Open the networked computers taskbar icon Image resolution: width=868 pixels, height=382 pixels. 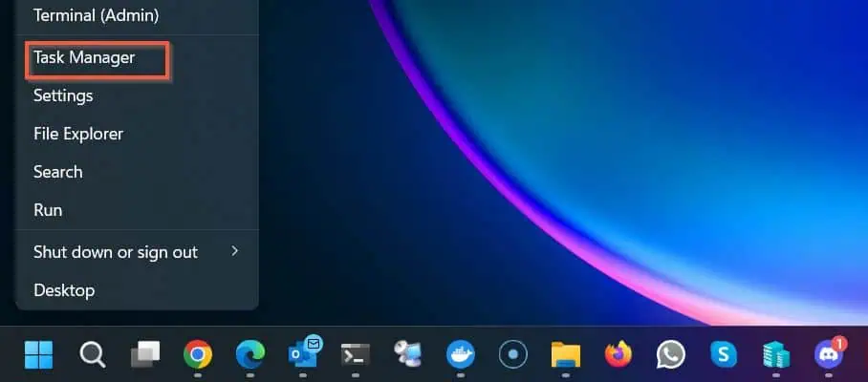(x=408, y=354)
